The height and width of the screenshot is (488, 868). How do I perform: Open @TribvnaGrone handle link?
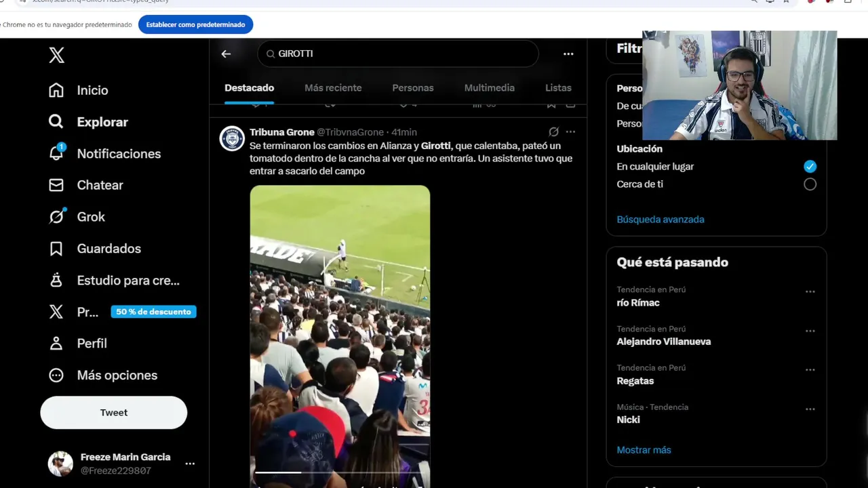tap(351, 132)
